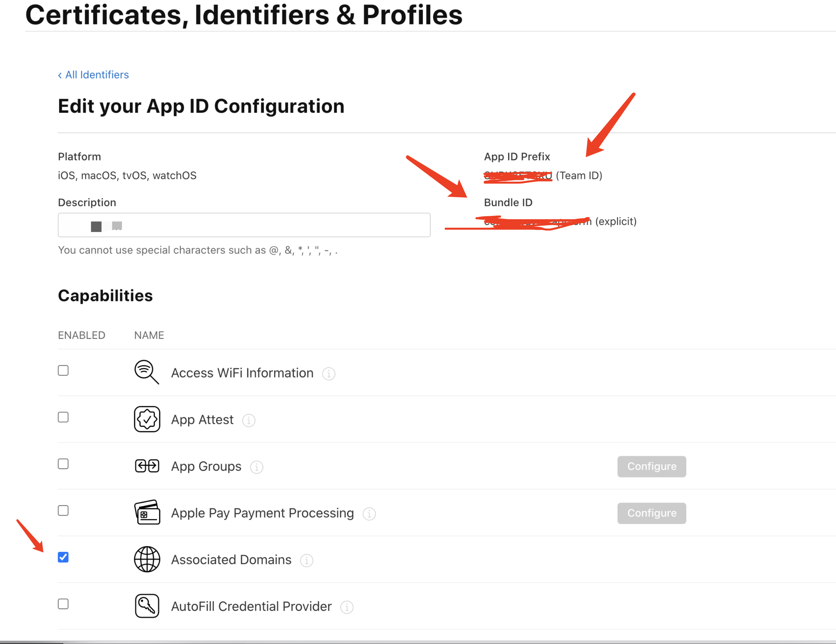Open info icon next to App Attest
This screenshot has height=644, width=836.
point(249,421)
